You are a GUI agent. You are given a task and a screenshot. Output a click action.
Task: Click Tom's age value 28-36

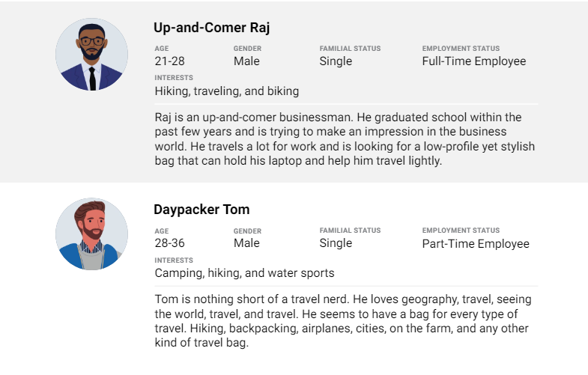(169, 243)
